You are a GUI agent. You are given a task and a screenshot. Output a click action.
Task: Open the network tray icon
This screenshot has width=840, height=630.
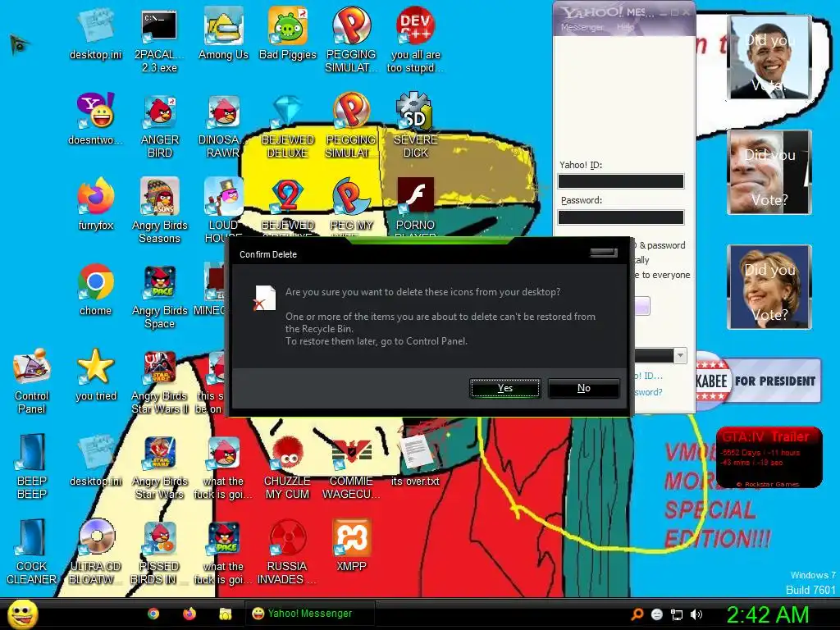coord(677,614)
